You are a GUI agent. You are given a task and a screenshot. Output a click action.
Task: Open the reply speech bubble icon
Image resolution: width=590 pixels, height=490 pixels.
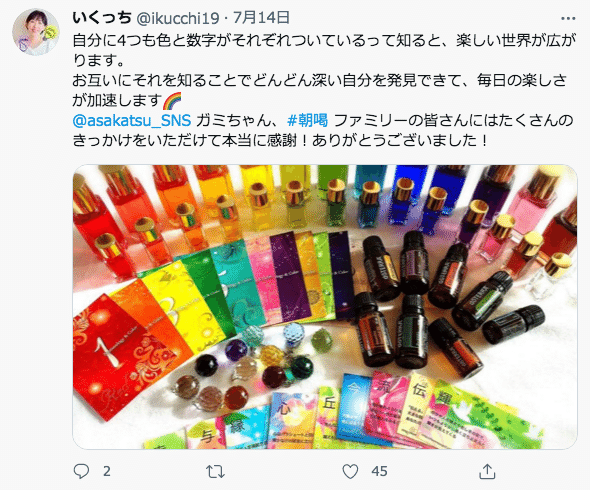point(81,471)
